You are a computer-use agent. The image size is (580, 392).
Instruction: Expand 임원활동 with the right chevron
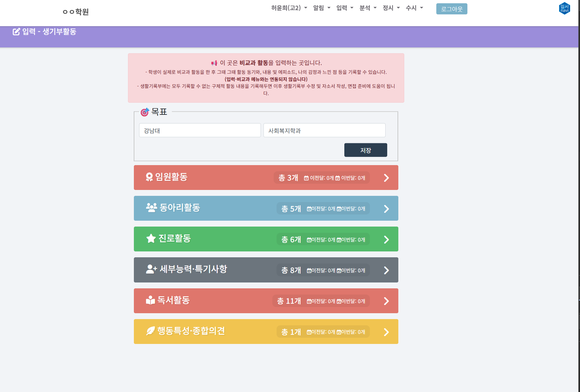point(386,178)
